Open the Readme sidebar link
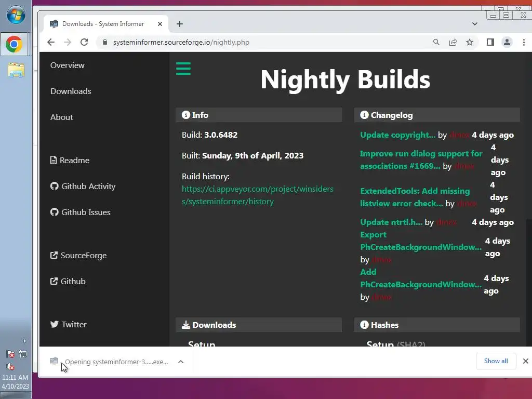Viewport: 532px width, 399px height. (x=70, y=160)
